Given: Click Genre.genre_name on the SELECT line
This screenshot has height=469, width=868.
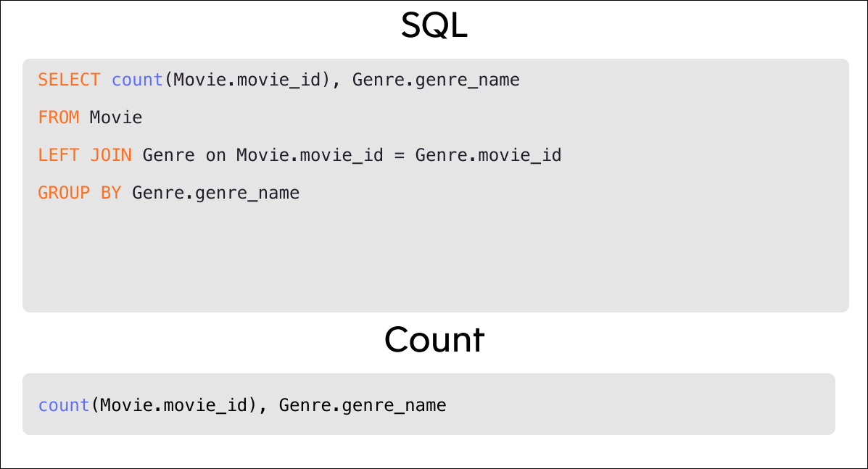Looking at the screenshot, I should 436,80.
